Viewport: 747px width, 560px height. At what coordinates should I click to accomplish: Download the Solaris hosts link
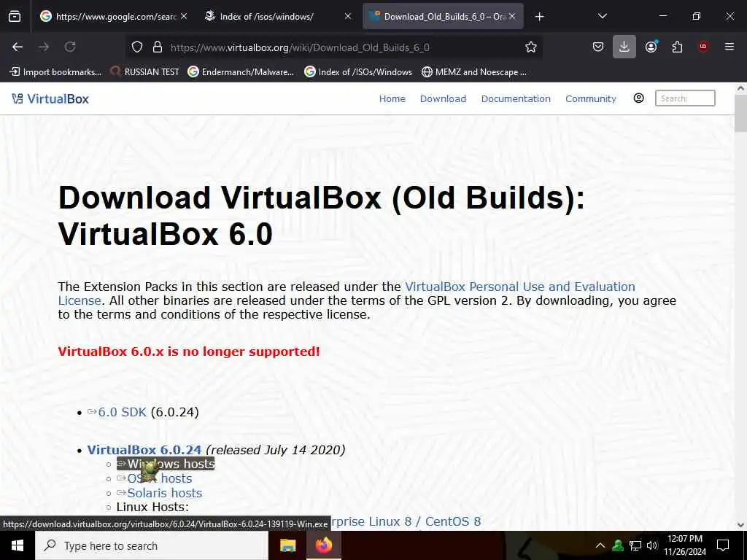(x=160, y=493)
